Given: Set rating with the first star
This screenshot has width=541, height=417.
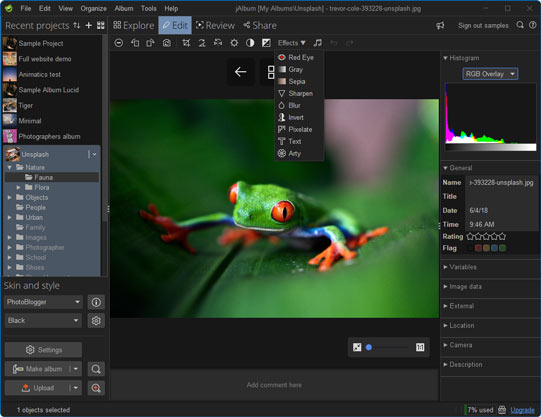Looking at the screenshot, I should (x=470, y=236).
